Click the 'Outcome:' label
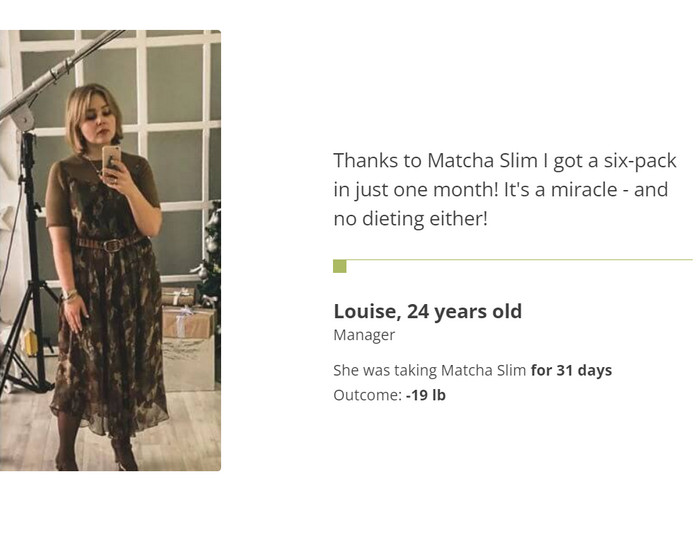 click(368, 395)
